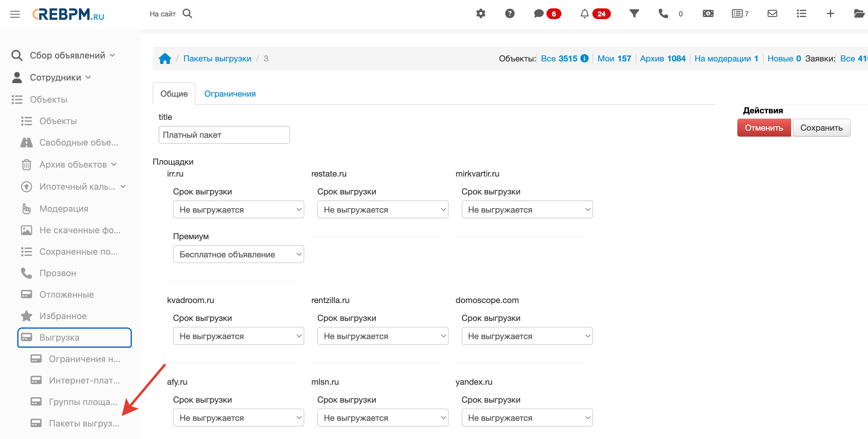The image size is (868, 439).
Task: Click the home breadcrumb icon
Action: coord(165,59)
